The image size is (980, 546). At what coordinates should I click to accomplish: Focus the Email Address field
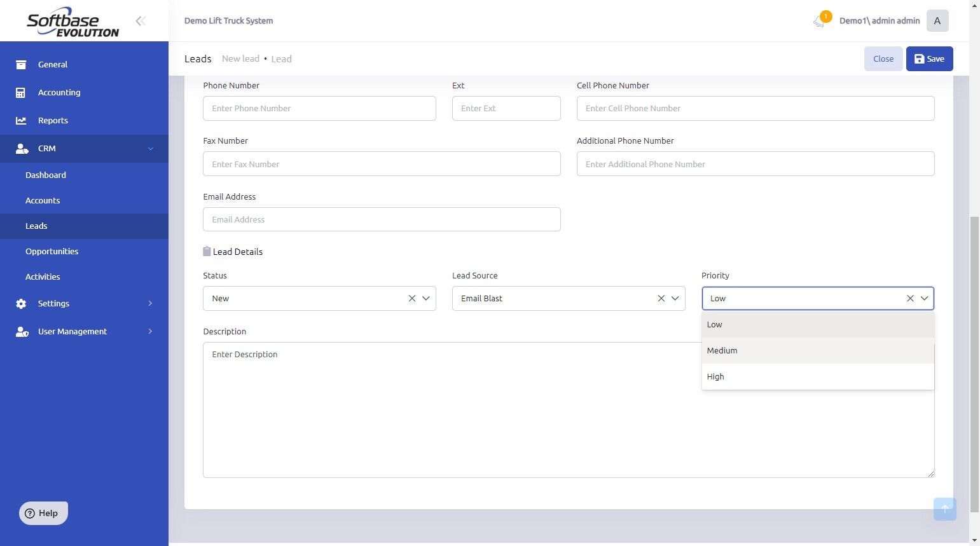tap(382, 219)
